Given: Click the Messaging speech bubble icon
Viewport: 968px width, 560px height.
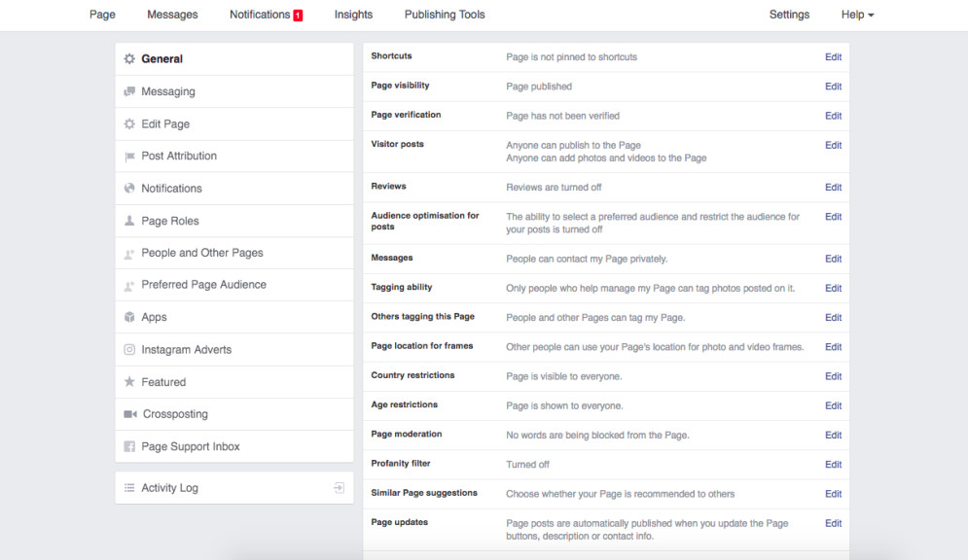Looking at the screenshot, I should [x=129, y=91].
